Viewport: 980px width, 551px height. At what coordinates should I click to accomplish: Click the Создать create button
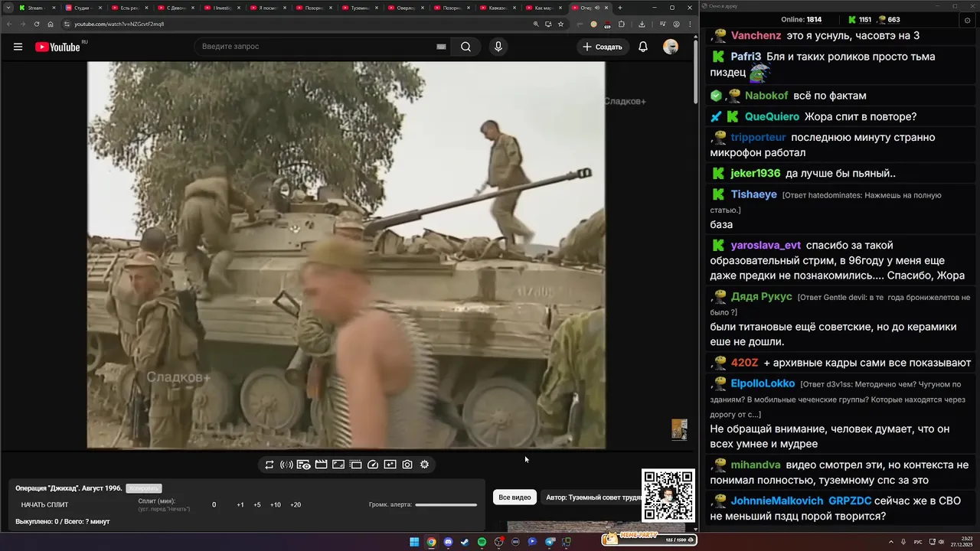(x=603, y=47)
